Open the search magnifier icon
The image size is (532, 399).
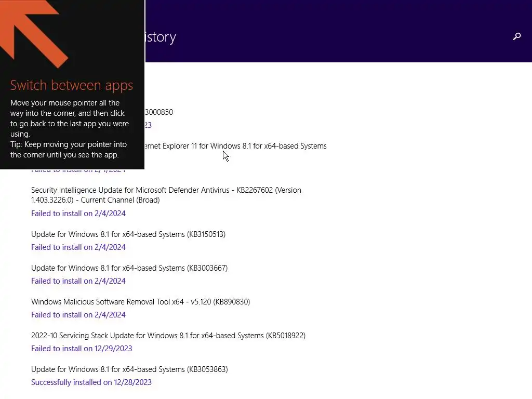click(517, 36)
